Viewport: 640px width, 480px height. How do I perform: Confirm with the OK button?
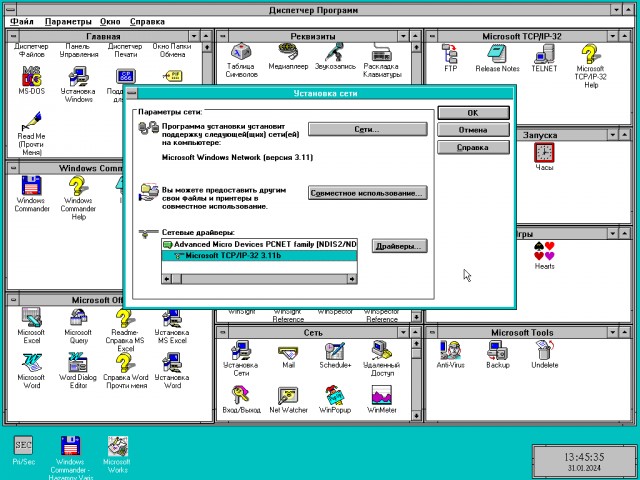pyautogui.click(x=473, y=113)
